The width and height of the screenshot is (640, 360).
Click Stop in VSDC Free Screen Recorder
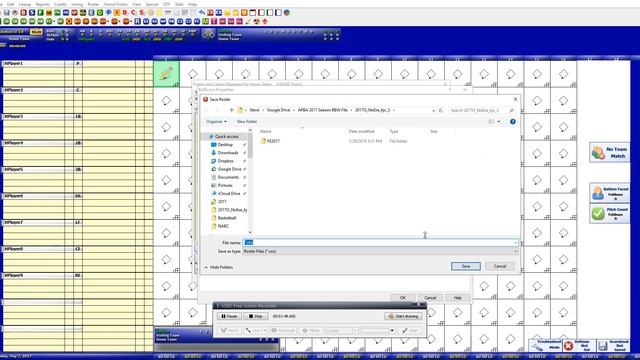coord(256,316)
